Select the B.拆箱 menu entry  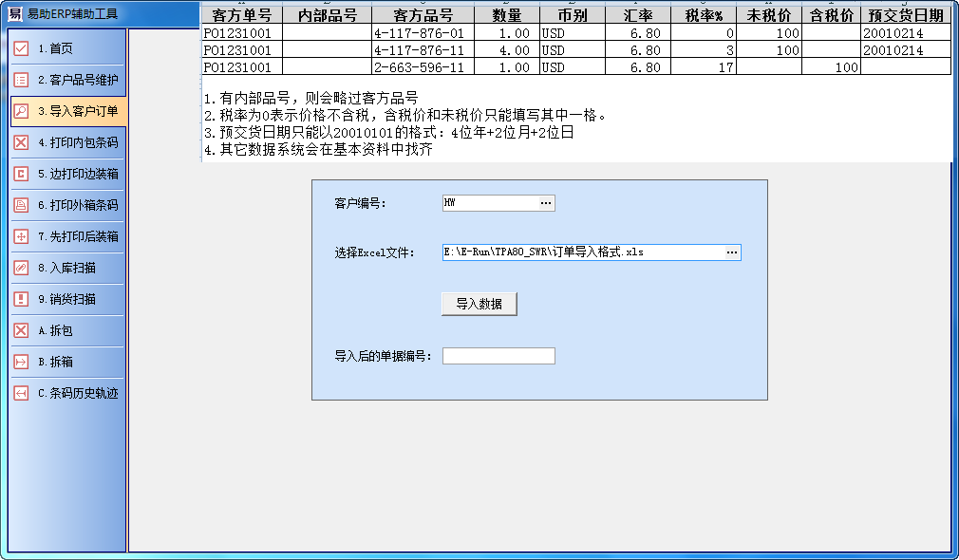(67, 362)
